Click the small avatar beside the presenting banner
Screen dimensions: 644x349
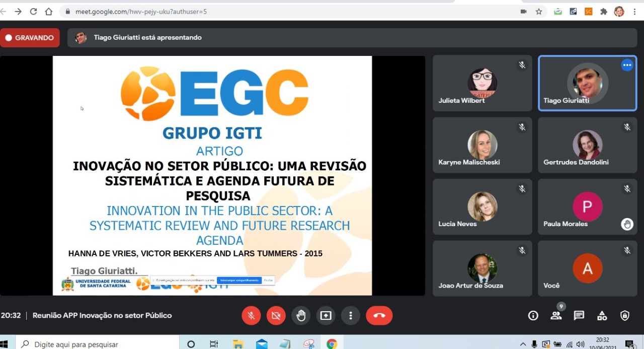tap(80, 38)
